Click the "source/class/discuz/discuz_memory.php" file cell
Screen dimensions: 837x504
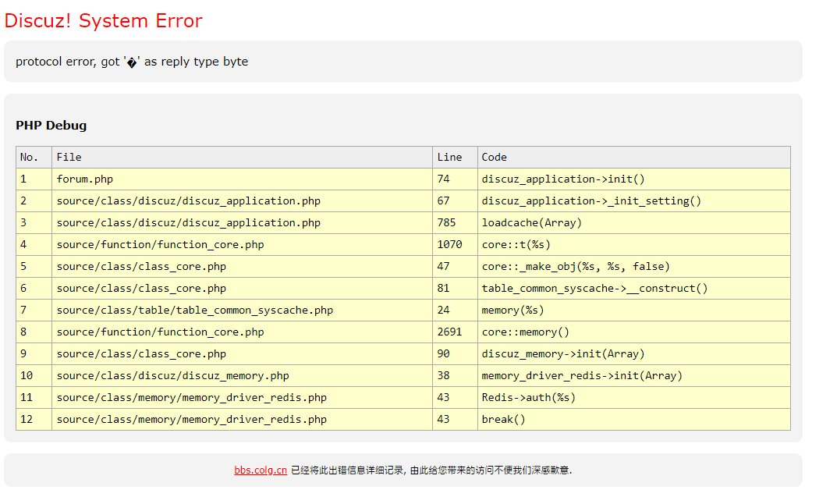pos(242,376)
